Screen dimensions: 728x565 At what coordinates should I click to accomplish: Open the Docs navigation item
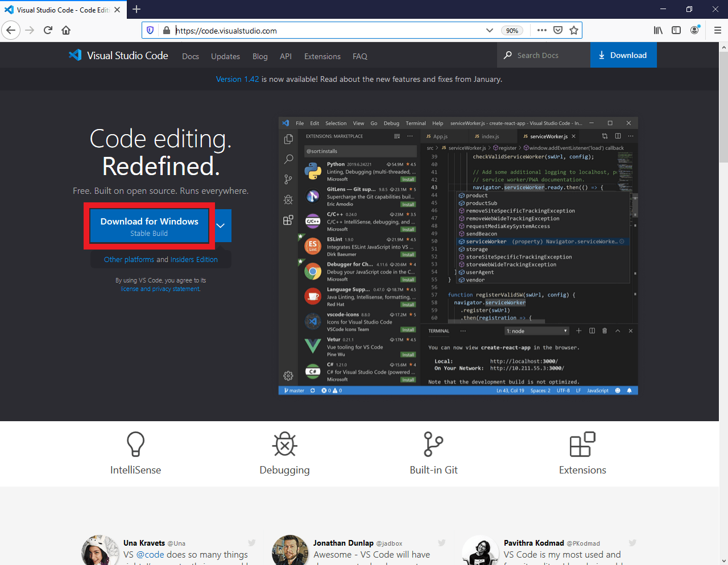(190, 56)
